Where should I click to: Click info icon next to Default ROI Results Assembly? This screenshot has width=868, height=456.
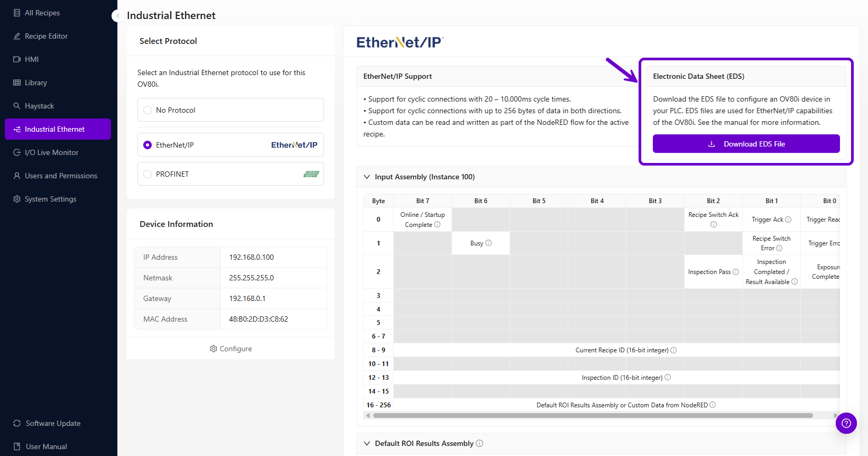(x=479, y=443)
